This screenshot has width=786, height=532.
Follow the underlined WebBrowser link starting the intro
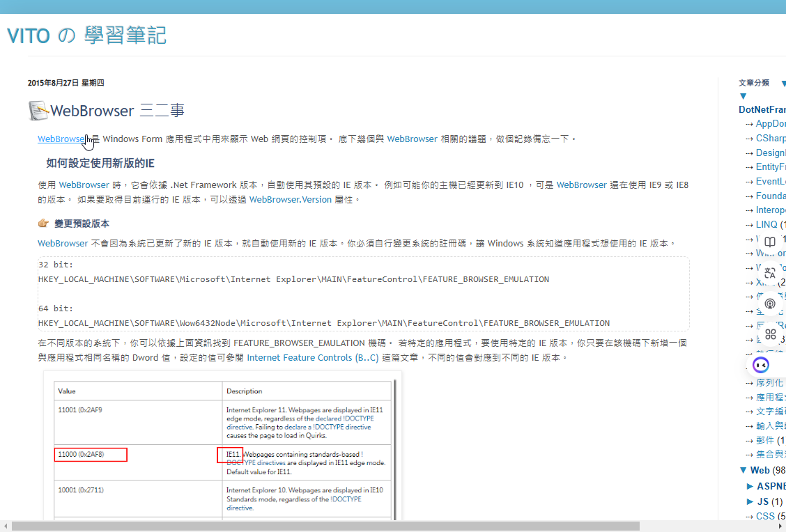pos(61,139)
